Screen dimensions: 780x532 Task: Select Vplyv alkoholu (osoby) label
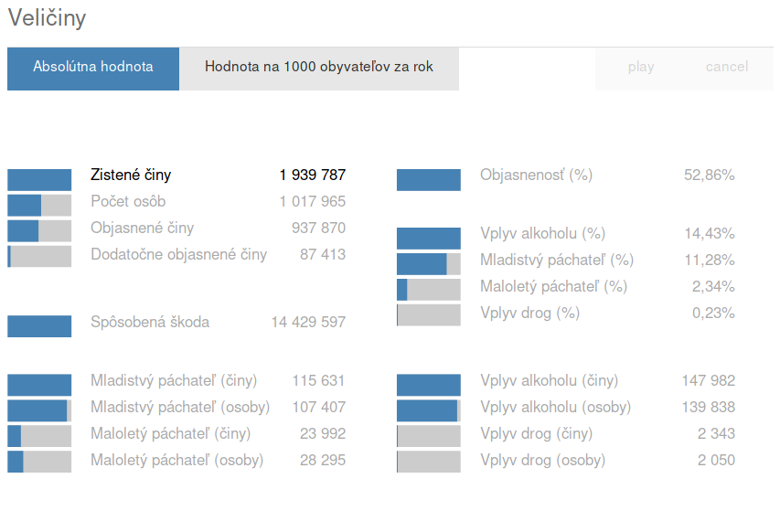tap(555, 407)
